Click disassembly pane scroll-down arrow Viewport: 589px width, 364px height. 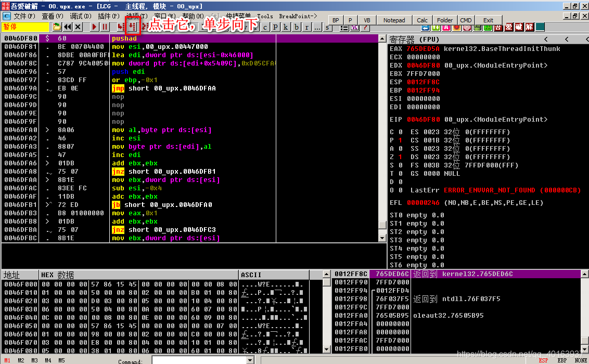pos(382,238)
